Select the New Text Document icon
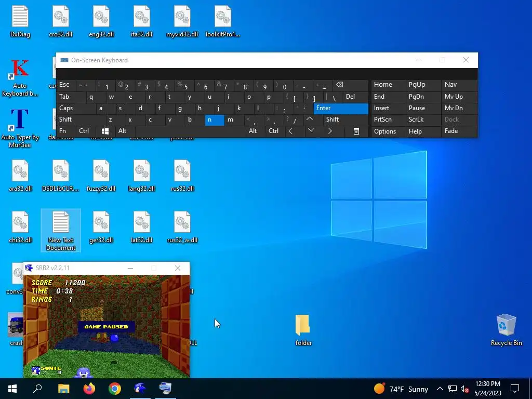The image size is (532, 399). [61, 231]
